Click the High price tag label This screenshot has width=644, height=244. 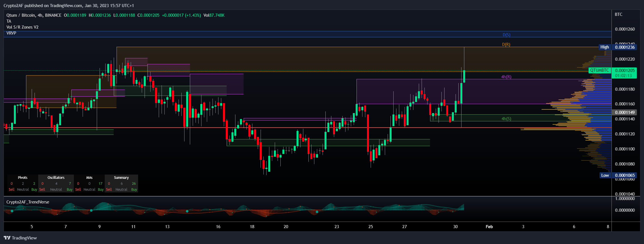click(605, 47)
